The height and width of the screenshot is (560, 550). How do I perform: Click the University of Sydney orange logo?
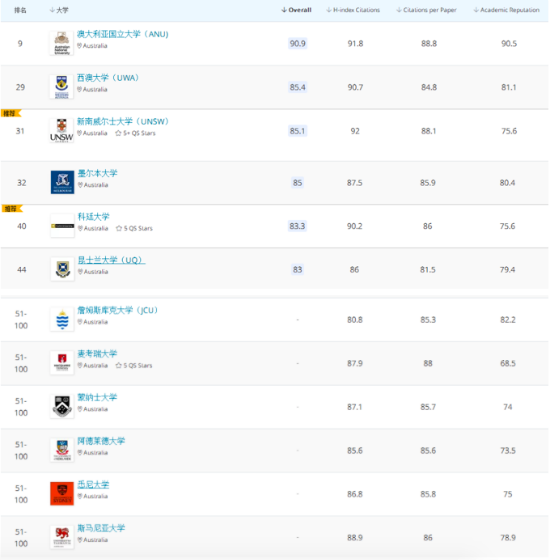coord(62,494)
